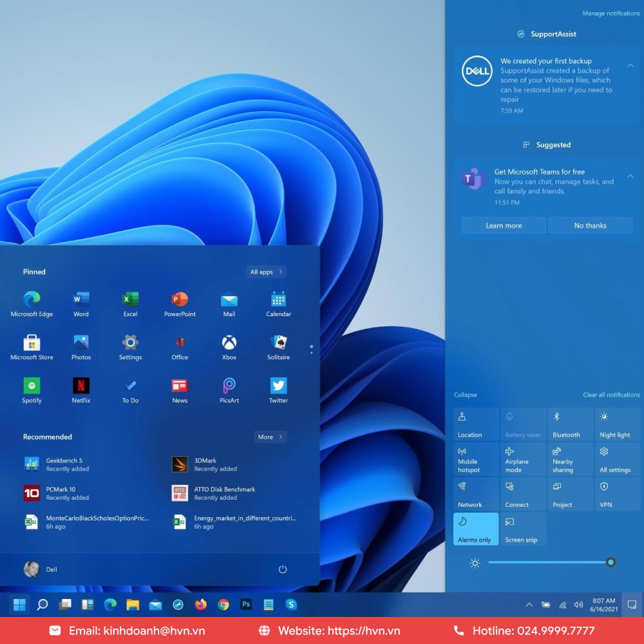The image size is (644, 644).
Task: Open Task View on the taskbar
Action: coord(65,605)
